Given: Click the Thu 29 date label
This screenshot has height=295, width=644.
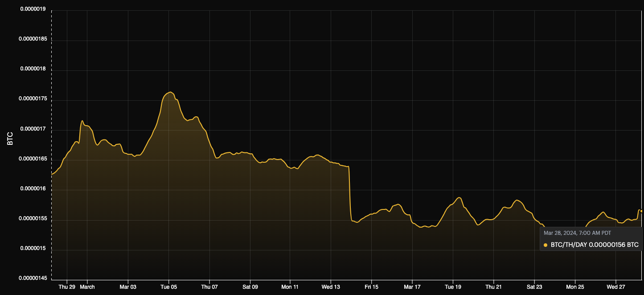Looking at the screenshot, I should pyautogui.click(x=67, y=287).
